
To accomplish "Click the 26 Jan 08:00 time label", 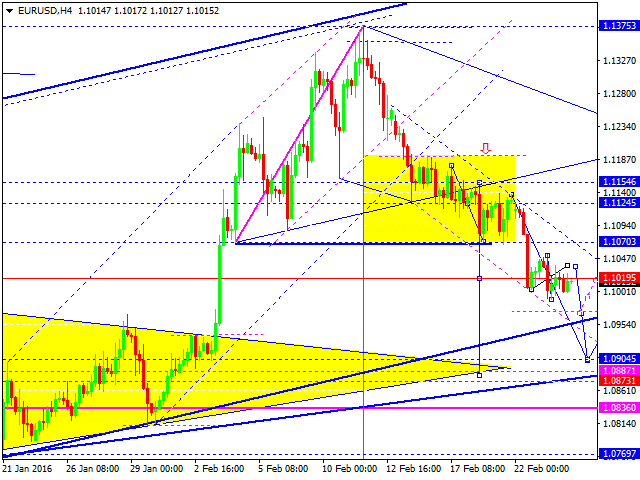I will click(x=93, y=469).
